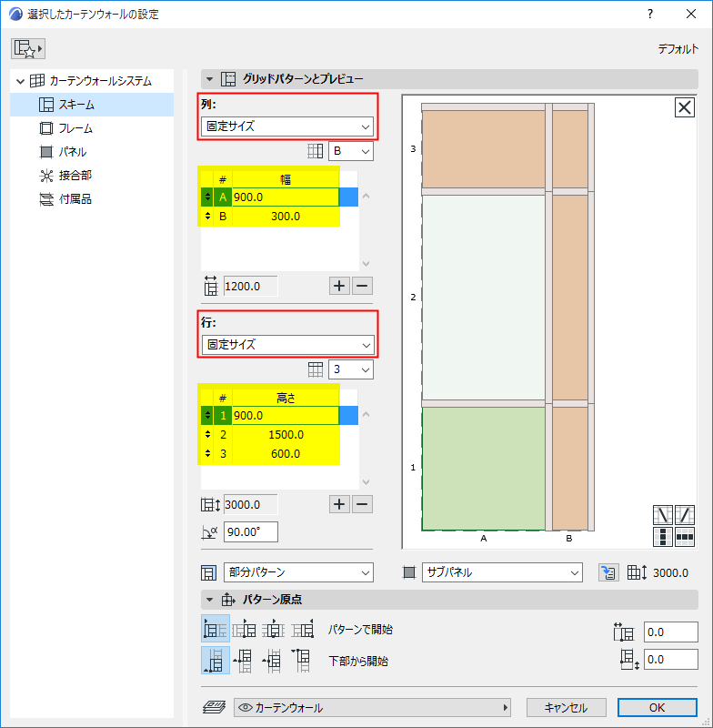Select tan panel A3 in preview
The height and width of the screenshot is (728, 713).
(x=484, y=149)
